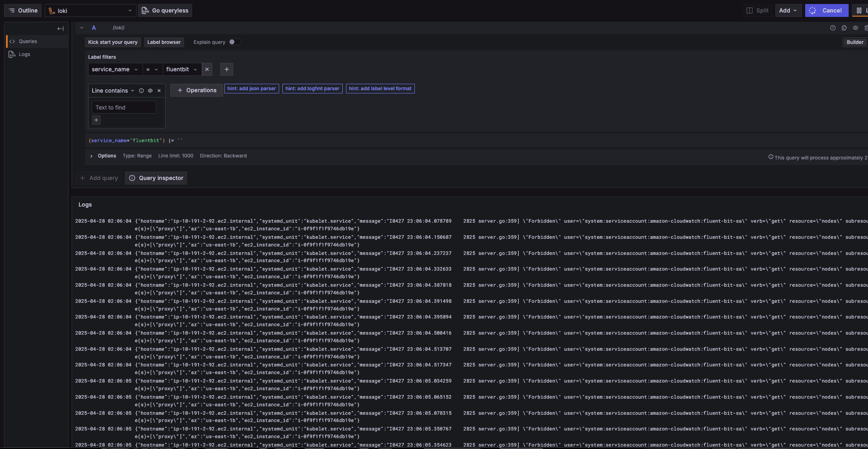Image resolution: width=868 pixels, height=449 pixels.
Task: Open log line with message 23:06:04.078789
Action: [x=470, y=225]
